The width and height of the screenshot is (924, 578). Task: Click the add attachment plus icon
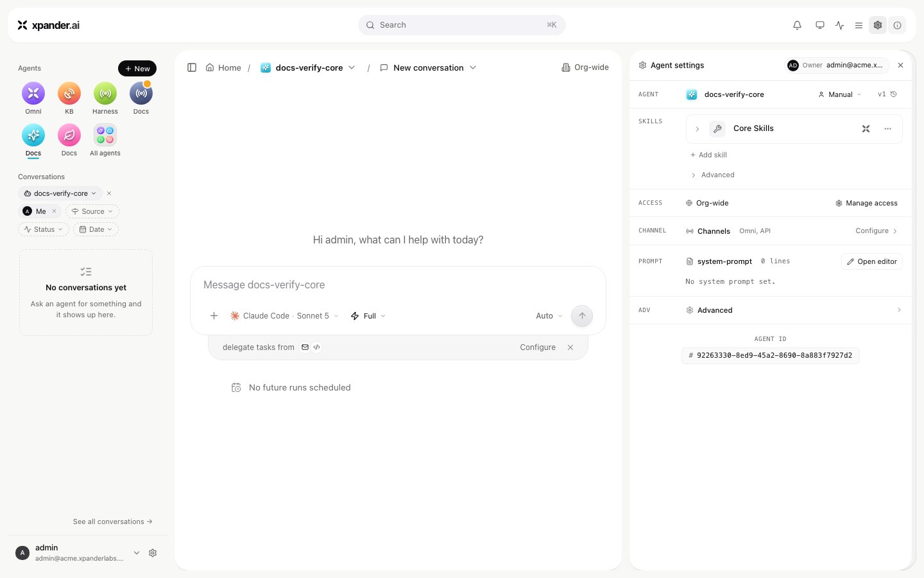(x=214, y=316)
